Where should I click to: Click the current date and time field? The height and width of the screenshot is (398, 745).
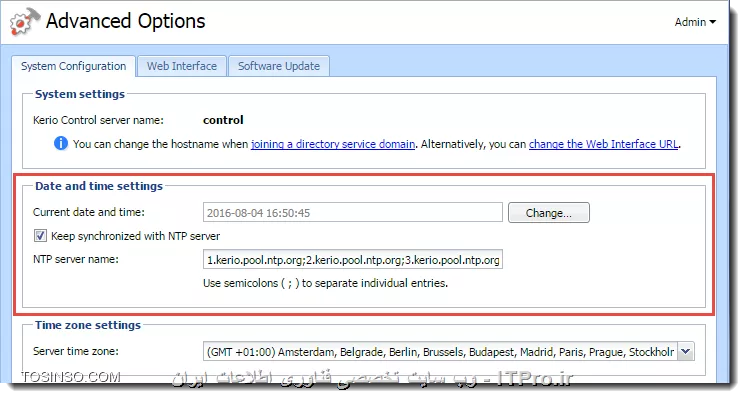coord(353,212)
